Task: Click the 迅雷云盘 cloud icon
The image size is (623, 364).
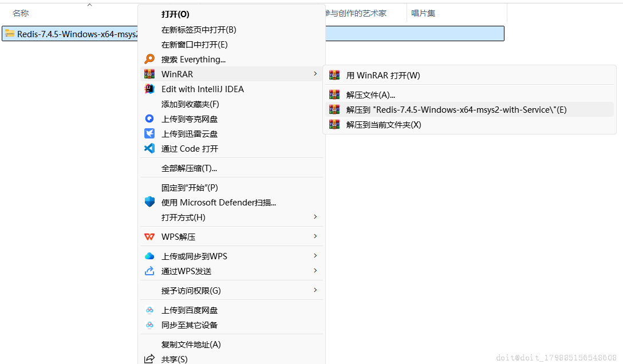Action: coord(149,134)
